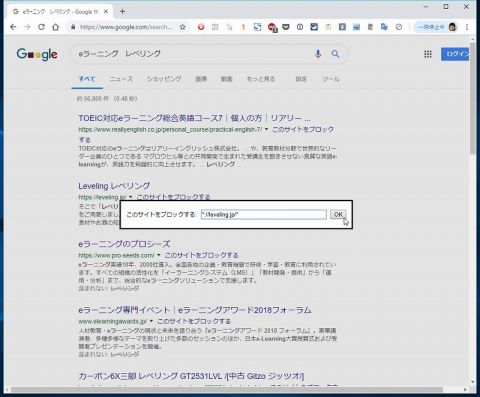The image size is (480, 397).
Task: Reload the current page
Action: click(x=41, y=27)
